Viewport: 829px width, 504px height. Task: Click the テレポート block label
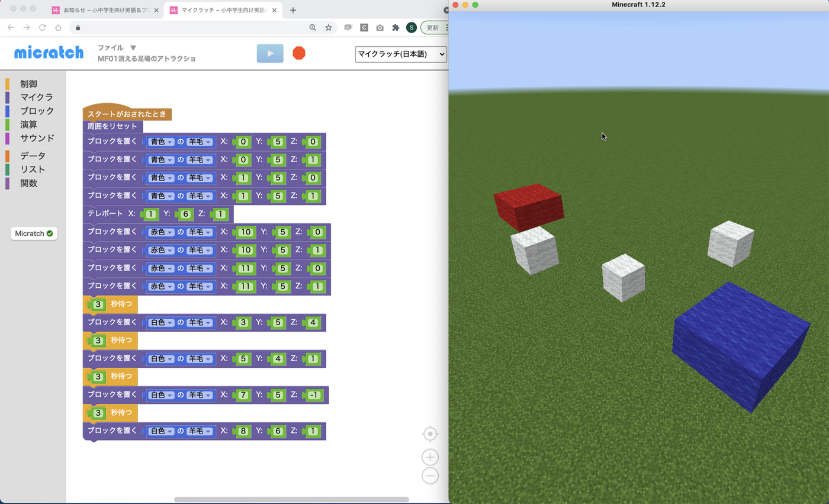(105, 213)
